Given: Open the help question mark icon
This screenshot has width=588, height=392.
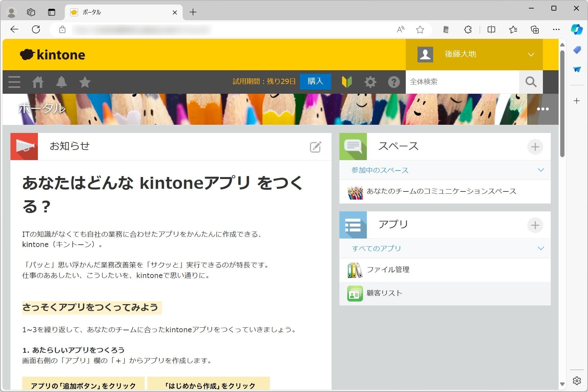Looking at the screenshot, I should (394, 82).
